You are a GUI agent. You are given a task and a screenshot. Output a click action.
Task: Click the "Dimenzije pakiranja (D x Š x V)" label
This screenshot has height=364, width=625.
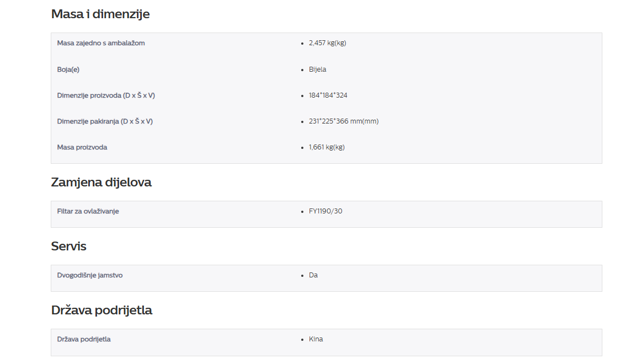[105, 121]
